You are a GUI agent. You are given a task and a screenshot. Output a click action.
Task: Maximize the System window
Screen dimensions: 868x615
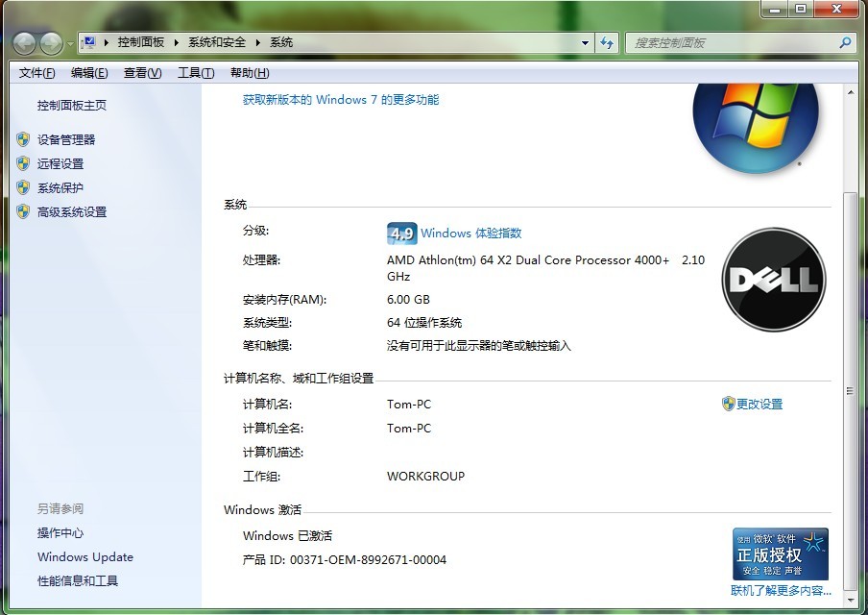click(x=801, y=9)
